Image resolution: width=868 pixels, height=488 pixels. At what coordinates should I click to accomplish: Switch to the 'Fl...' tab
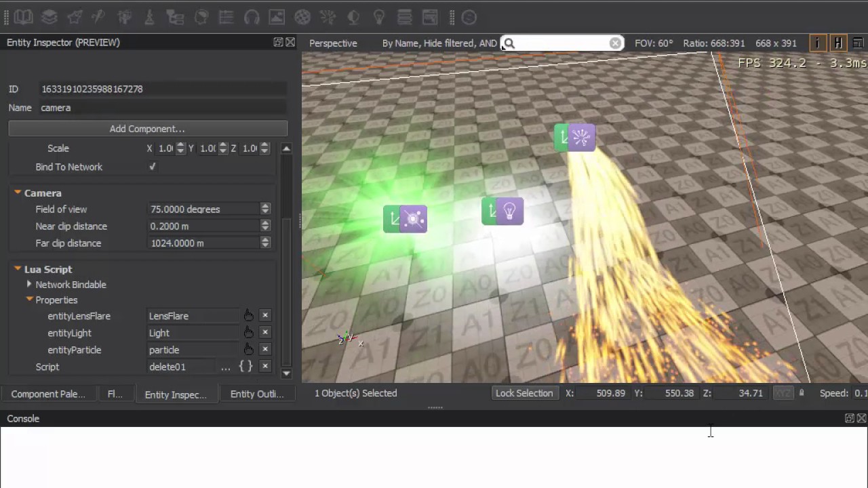click(x=115, y=394)
